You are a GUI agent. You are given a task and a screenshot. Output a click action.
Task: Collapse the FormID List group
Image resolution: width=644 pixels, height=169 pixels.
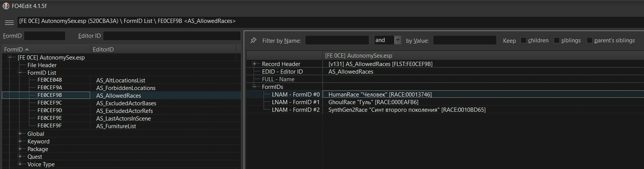pos(20,73)
